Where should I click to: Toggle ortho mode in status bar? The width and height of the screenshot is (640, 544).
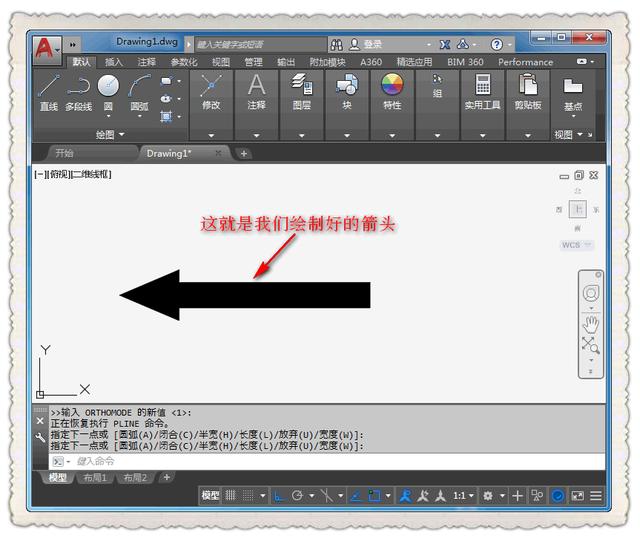(278, 496)
